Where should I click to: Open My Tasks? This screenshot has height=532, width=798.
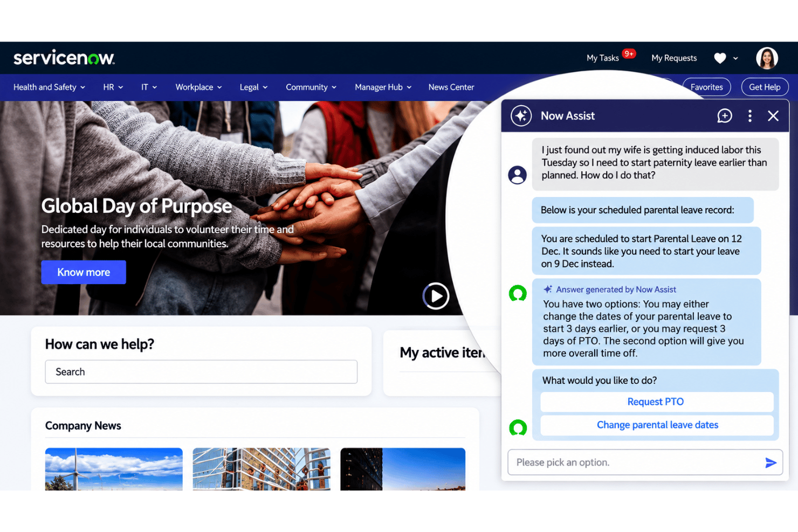pyautogui.click(x=602, y=58)
